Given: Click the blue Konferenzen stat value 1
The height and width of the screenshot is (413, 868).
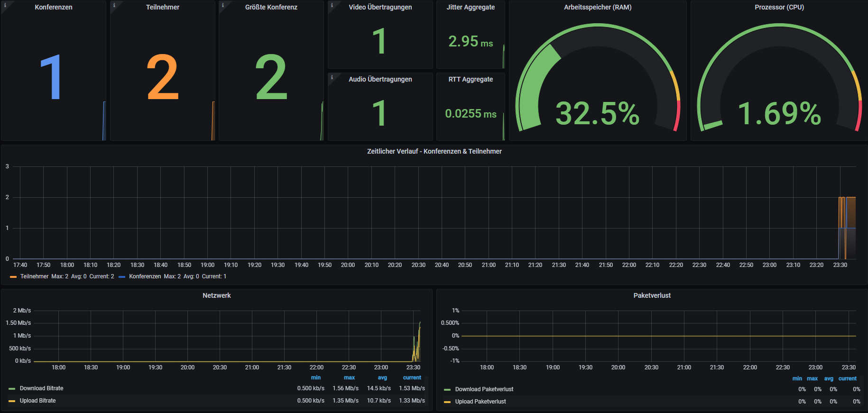Looking at the screenshot, I should (51, 77).
